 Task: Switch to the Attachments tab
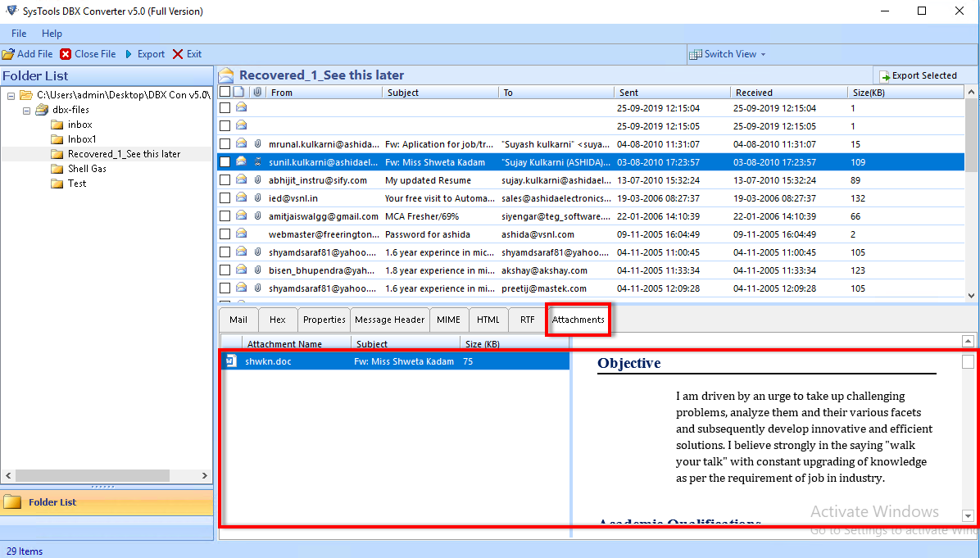pos(578,320)
